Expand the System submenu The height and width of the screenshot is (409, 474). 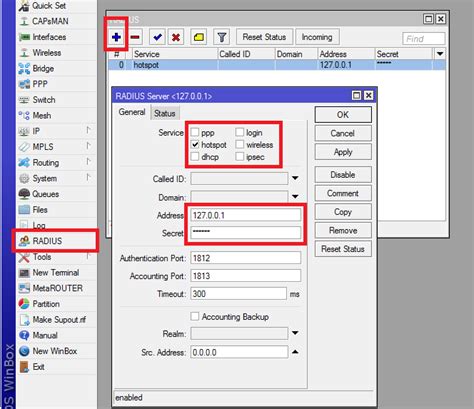[x=88, y=177]
